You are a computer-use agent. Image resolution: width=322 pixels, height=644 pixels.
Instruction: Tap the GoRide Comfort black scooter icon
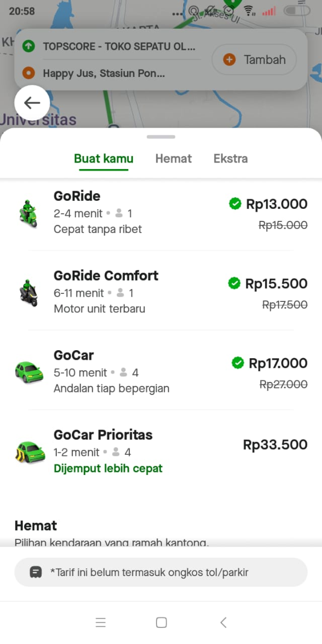tap(28, 293)
